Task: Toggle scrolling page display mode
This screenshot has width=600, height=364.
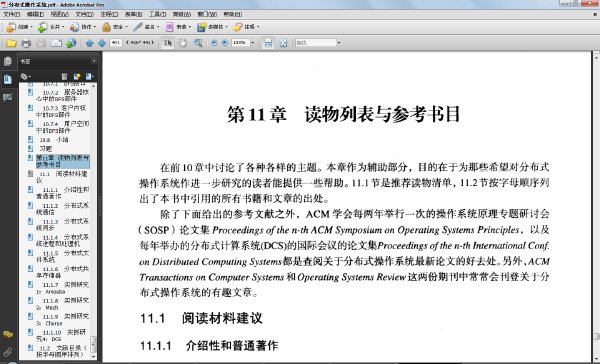Action: click(x=268, y=43)
